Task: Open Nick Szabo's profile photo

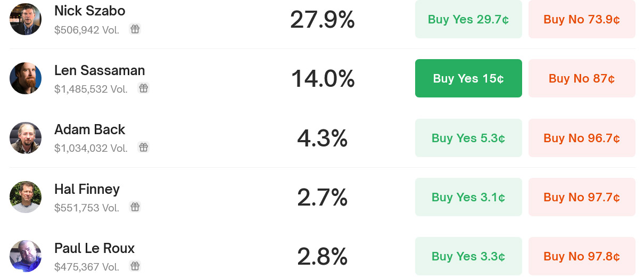Action: pos(26,19)
